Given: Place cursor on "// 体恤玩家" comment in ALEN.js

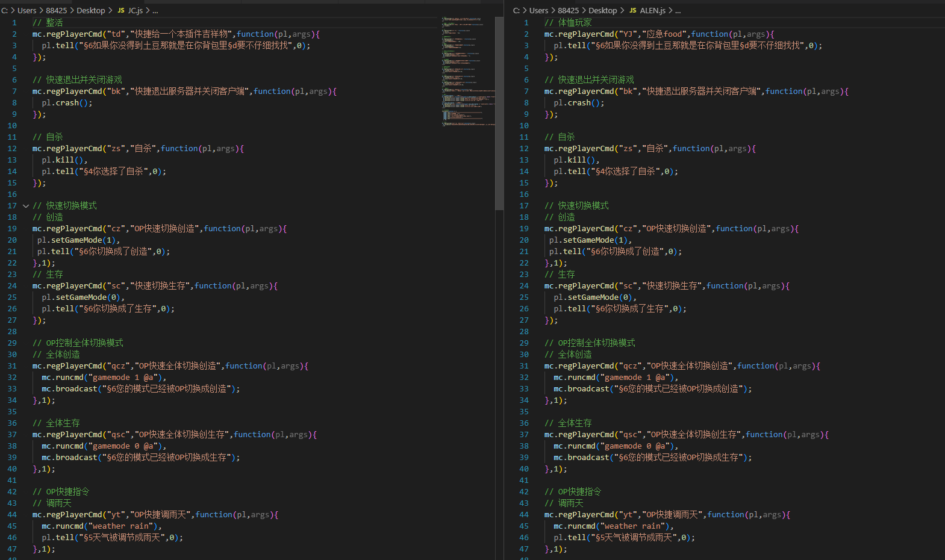Looking at the screenshot, I should [568, 23].
